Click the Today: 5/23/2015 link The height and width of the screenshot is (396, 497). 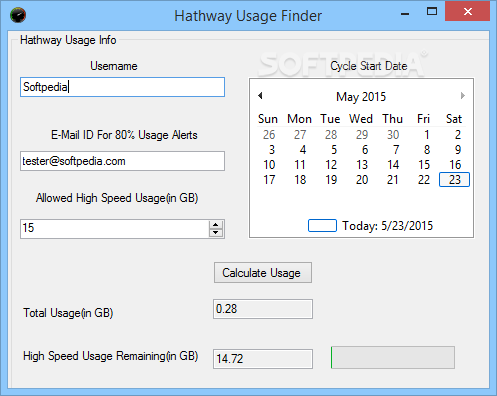point(387,226)
